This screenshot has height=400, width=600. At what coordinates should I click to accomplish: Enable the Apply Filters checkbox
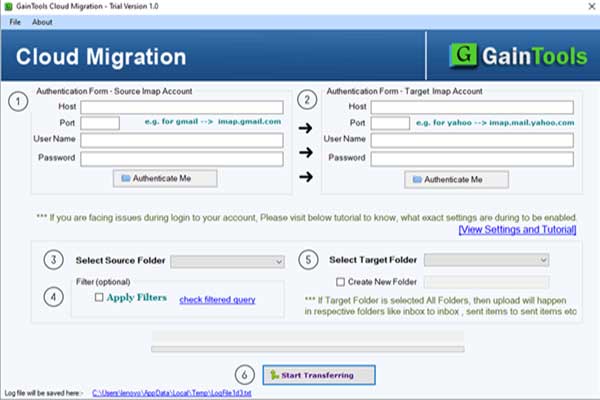tap(99, 297)
